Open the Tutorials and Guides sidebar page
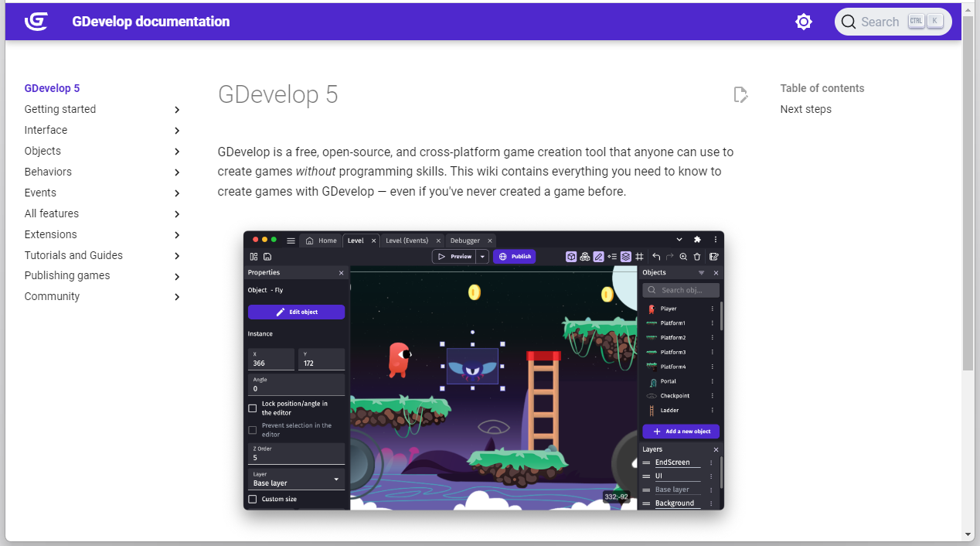The width and height of the screenshot is (980, 546). (x=73, y=255)
